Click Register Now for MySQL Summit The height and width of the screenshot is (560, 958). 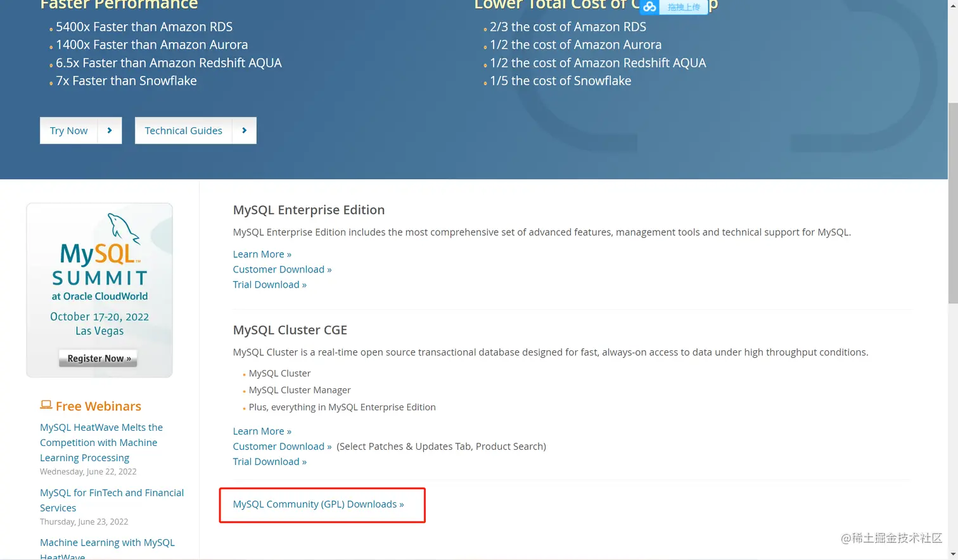99,358
